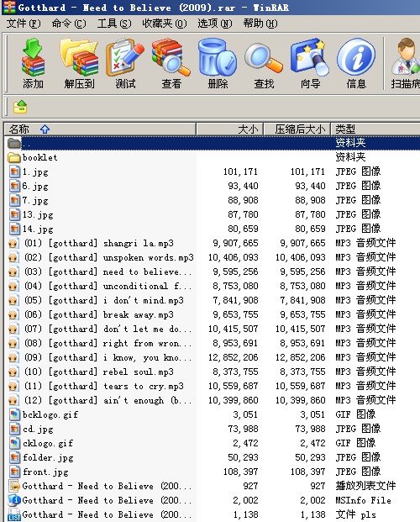Click the 扫描病毒 (Virus Scan) icon
Viewport: 420px width, 522px height.
point(406,58)
